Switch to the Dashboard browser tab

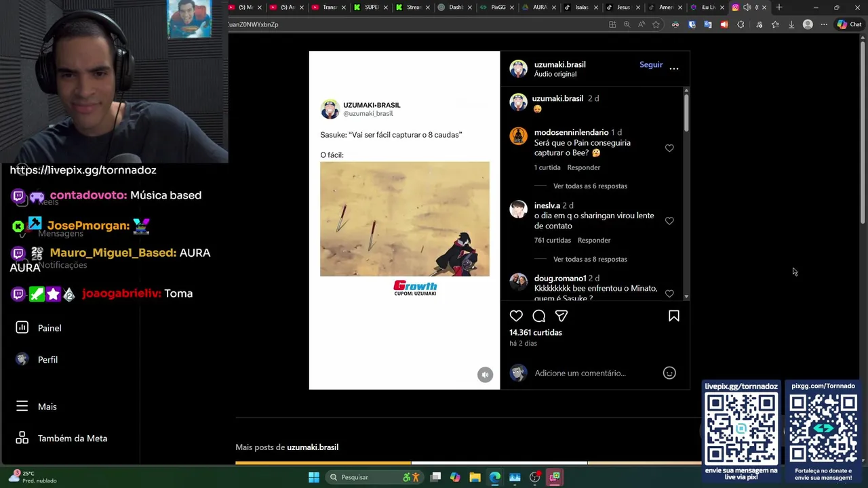tap(455, 7)
